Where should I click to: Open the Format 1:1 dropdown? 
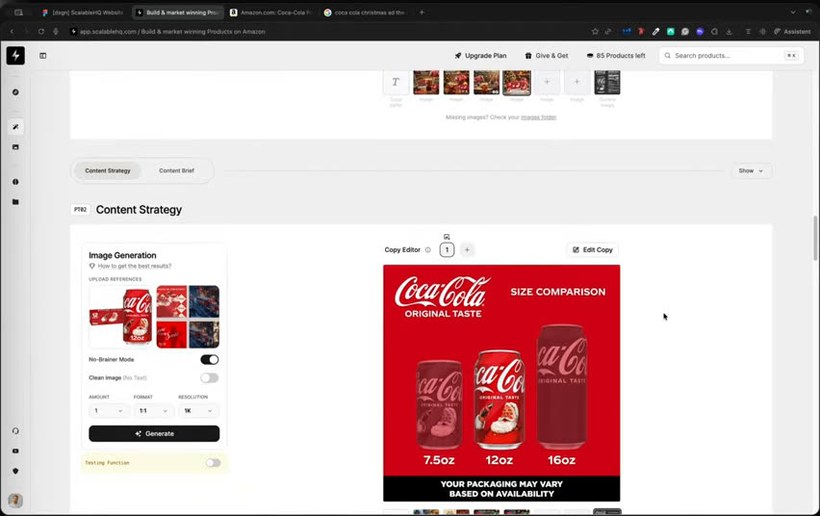[x=153, y=410]
